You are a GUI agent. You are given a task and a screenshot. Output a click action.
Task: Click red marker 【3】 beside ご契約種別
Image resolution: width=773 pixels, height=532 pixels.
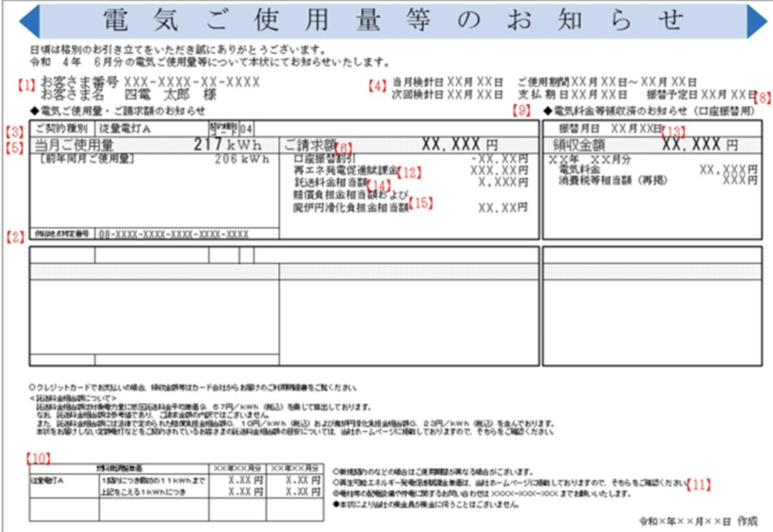pyautogui.click(x=14, y=132)
